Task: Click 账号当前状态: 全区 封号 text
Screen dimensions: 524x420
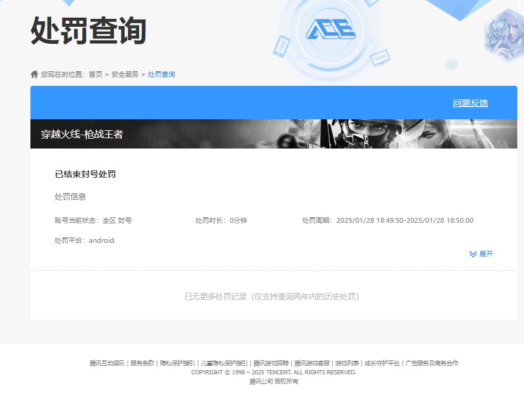Action: point(93,220)
